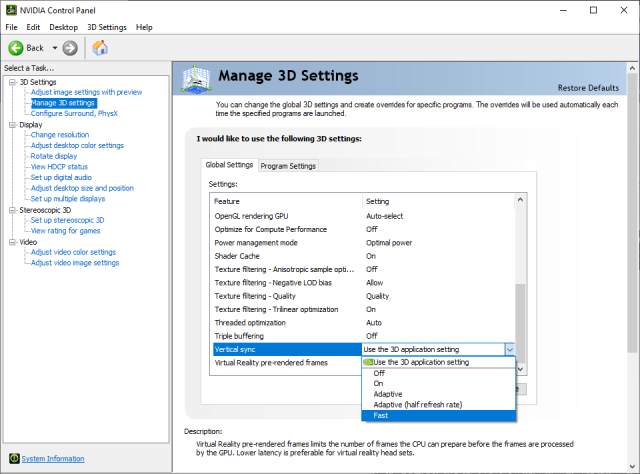Open Set up digital audio
Viewport: 640px width, 474px height.
point(61,177)
